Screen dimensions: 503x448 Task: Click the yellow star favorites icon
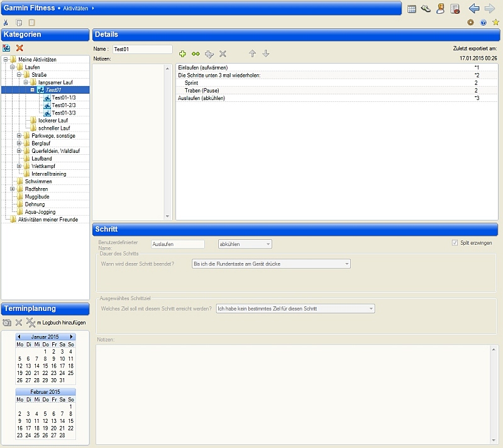(495, 22)
